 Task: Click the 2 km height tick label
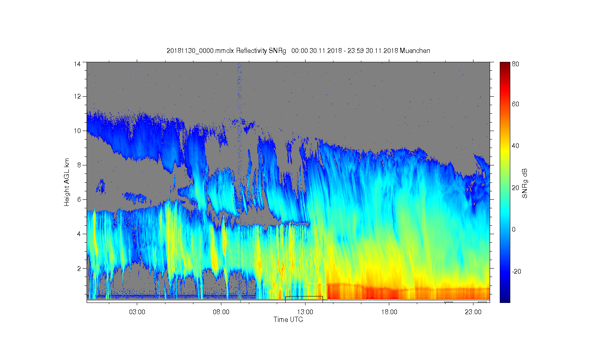pos(79,268)
